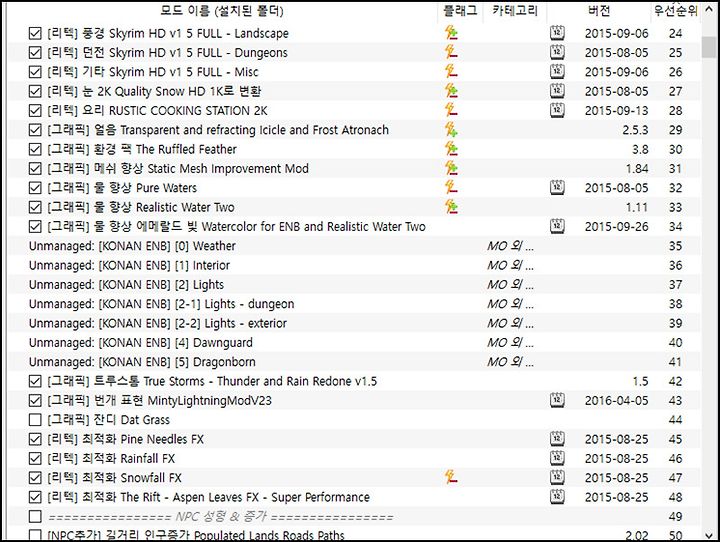Select Unmanaged KONAN ENB [5] Dragonborn row
The width and height of the screenshot is (720, 542).
[x=354, y=361]
